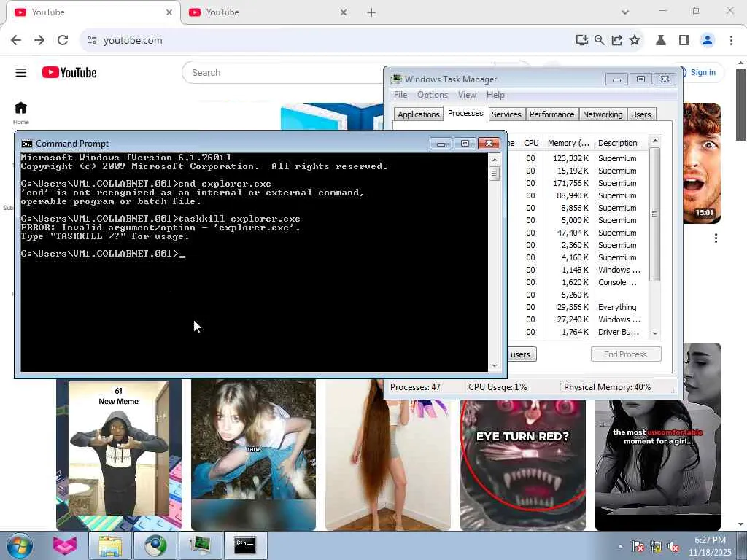Image resolution: width=747 pixels, height=560 pixels.
Task: Open Task Manager File menu
Action: coord(400,95)
